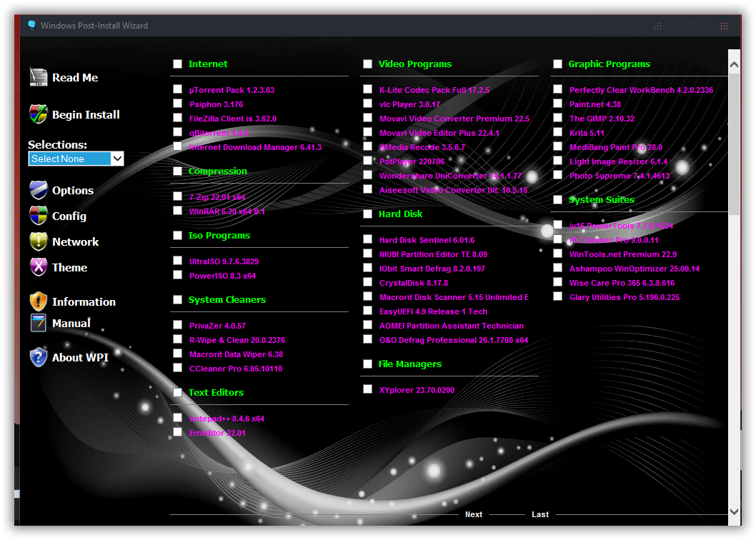Open the Information warning shield icon

pyautogui.click(x=39, y=301)
